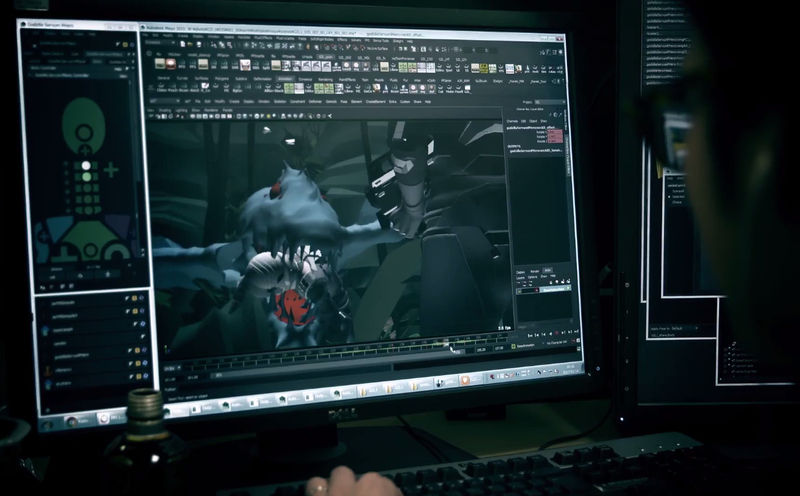Open the viewport Panels menu
This screenshot has width=800, height=496.
click(228, 110)
